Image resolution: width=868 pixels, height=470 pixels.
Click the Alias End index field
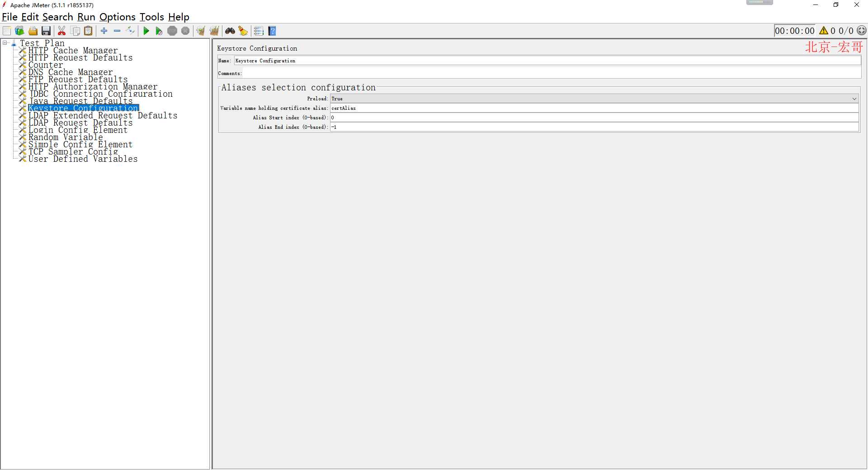click(x=594, y=127)
